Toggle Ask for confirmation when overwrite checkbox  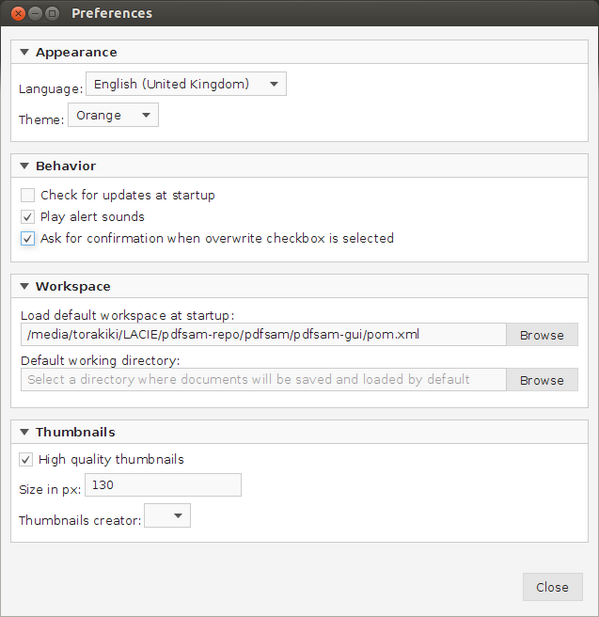click(28, 238)
